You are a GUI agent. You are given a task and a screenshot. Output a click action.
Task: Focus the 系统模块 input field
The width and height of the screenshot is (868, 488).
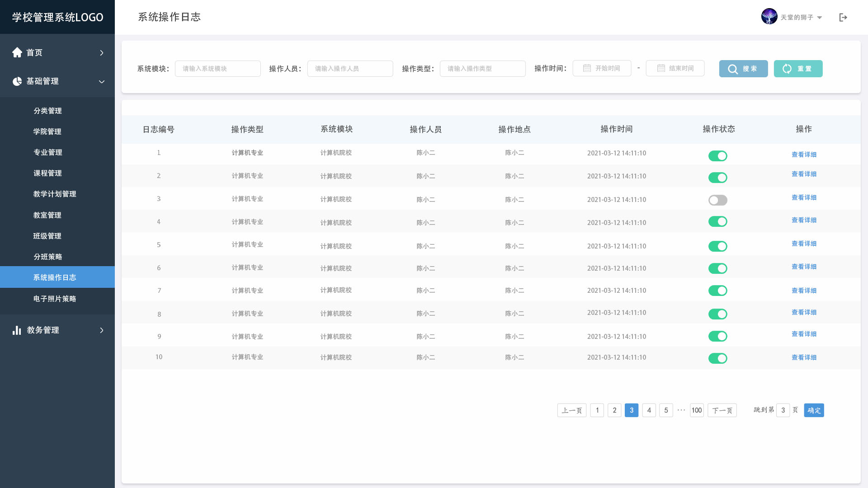217,69
